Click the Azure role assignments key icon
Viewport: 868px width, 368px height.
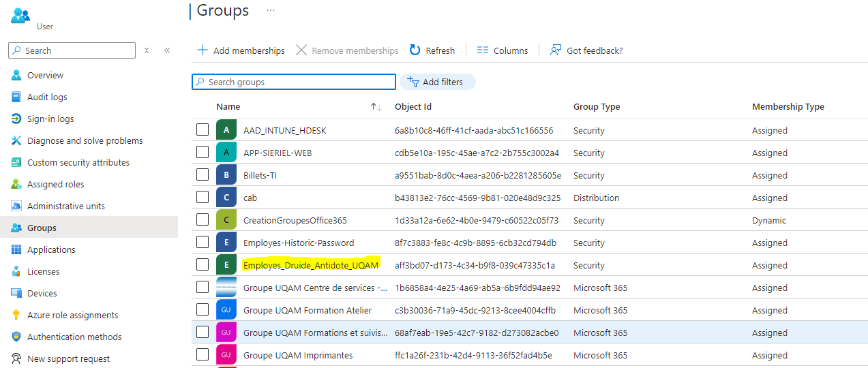click(16, 316)
